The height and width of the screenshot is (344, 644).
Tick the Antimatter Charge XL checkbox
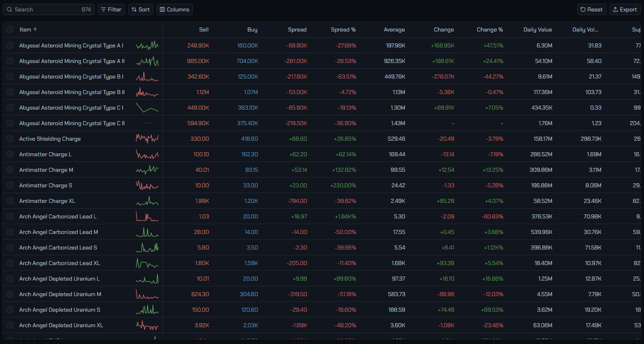(10, 201)
